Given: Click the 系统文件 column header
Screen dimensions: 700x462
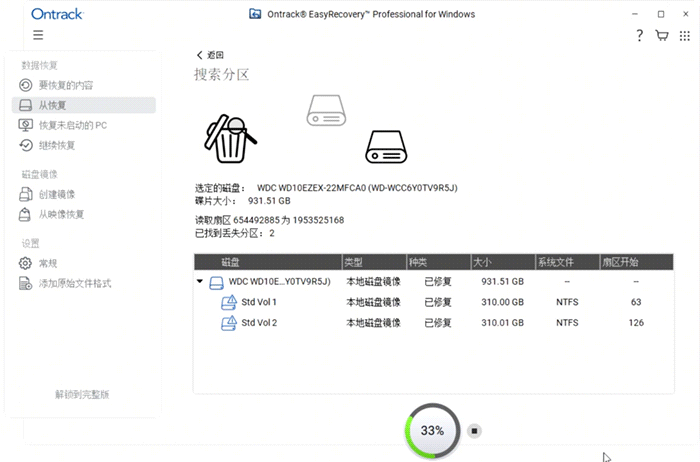Looking at the screenshot, I should coord(567,262).
